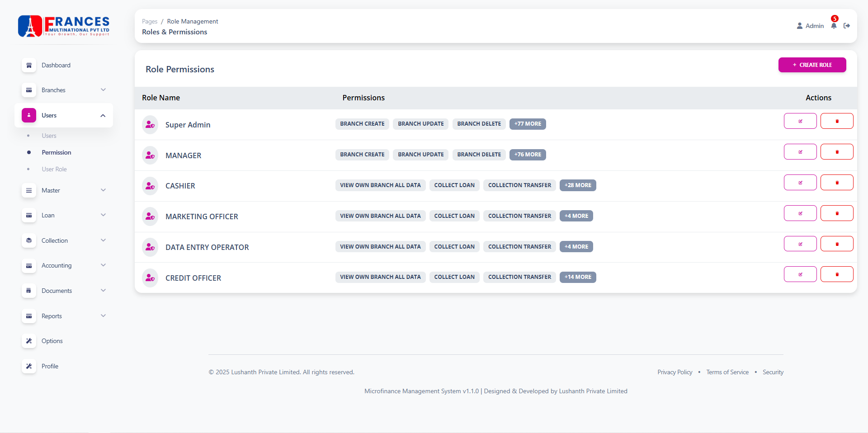Edit the CASHIER role permissions

tap(800, 183)
